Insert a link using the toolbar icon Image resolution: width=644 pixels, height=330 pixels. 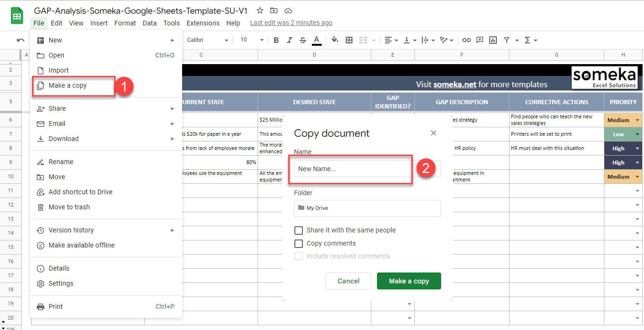tap(466, 40)
